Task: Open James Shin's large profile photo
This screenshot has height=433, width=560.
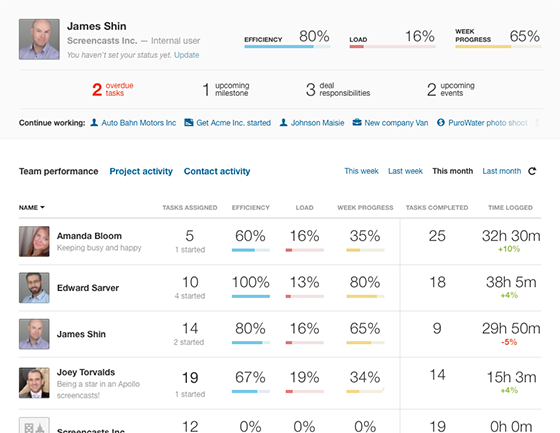Action: click(x=39, y=39)
